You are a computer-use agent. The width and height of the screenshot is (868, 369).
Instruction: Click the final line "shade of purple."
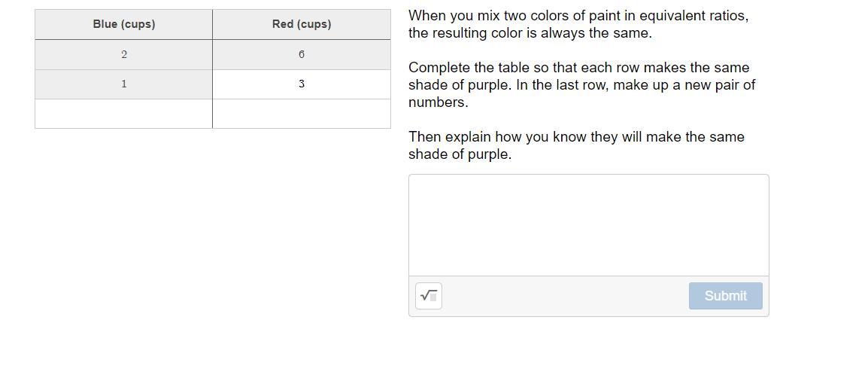(460, 154)
